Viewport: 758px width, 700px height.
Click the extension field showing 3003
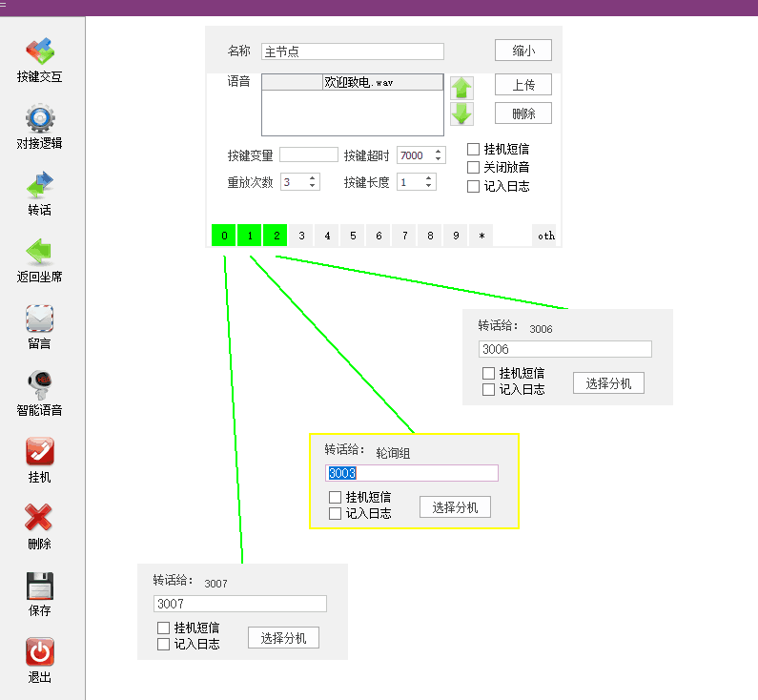[x=412, y=473]
